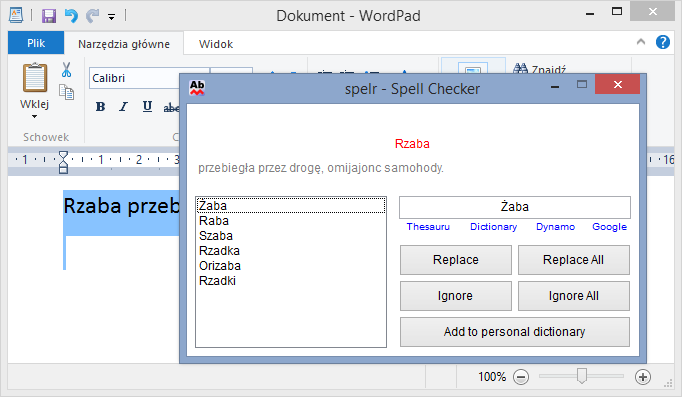The height and width of the screenshot is (397, 682).
Task: Click the Replace All button
Action: tap(574, 260)
